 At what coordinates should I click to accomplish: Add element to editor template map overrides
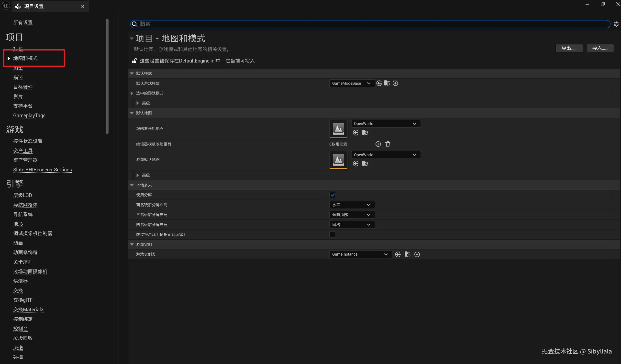click(x=378, y=144)
